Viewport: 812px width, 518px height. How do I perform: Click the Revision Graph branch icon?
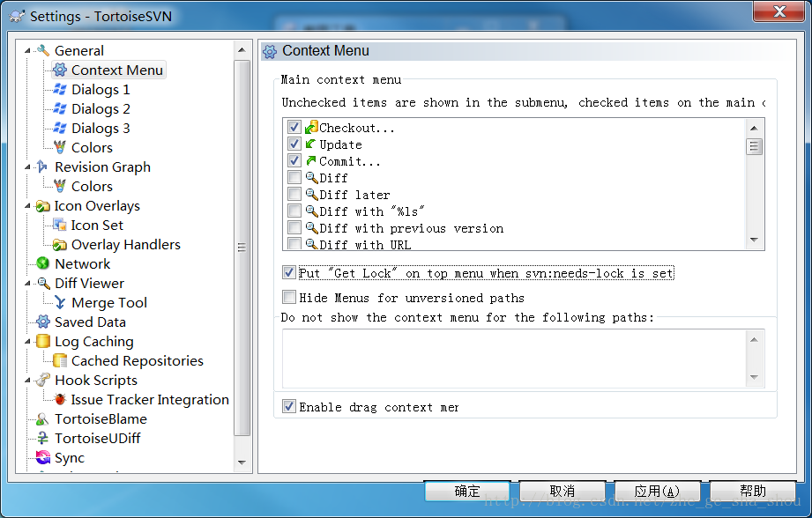point(43,166)
